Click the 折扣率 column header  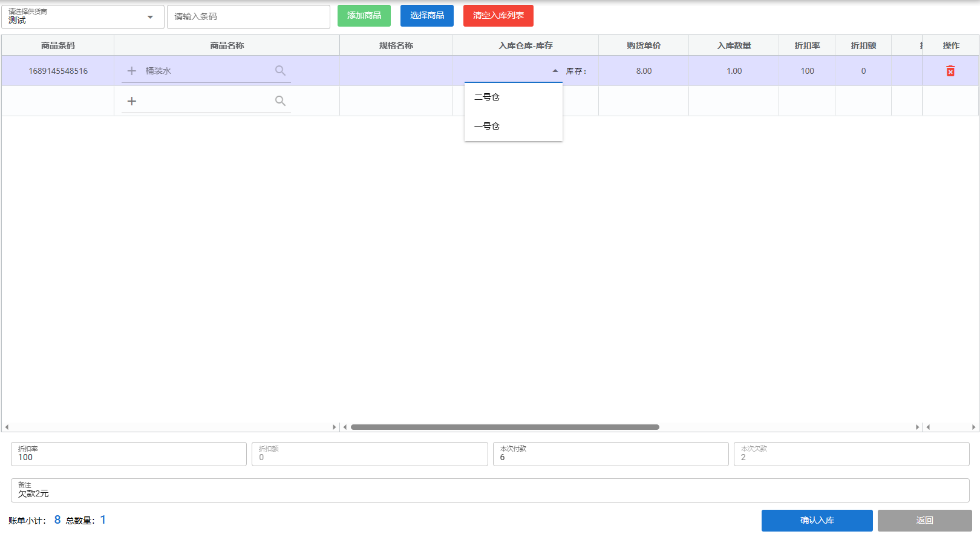tap(807, 45)
